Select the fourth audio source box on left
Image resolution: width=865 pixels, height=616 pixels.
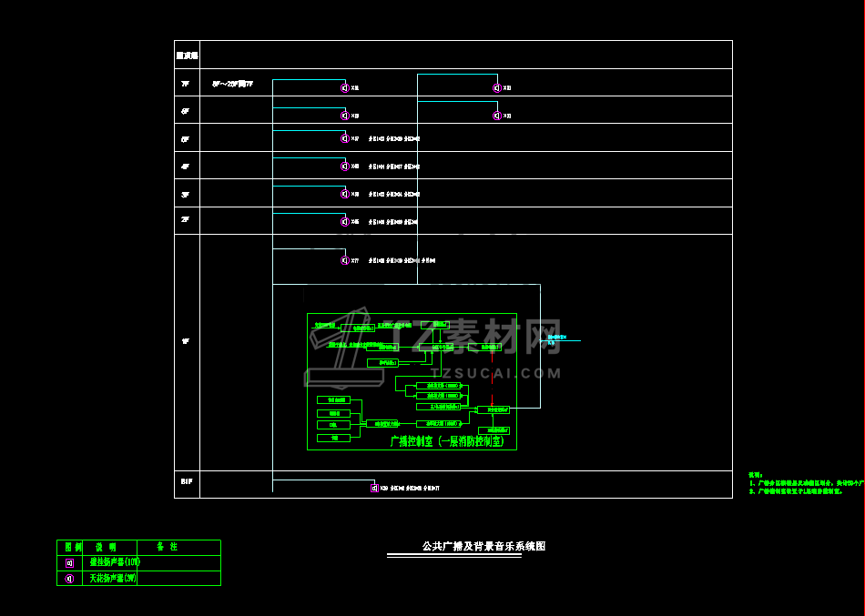(334, 438)
